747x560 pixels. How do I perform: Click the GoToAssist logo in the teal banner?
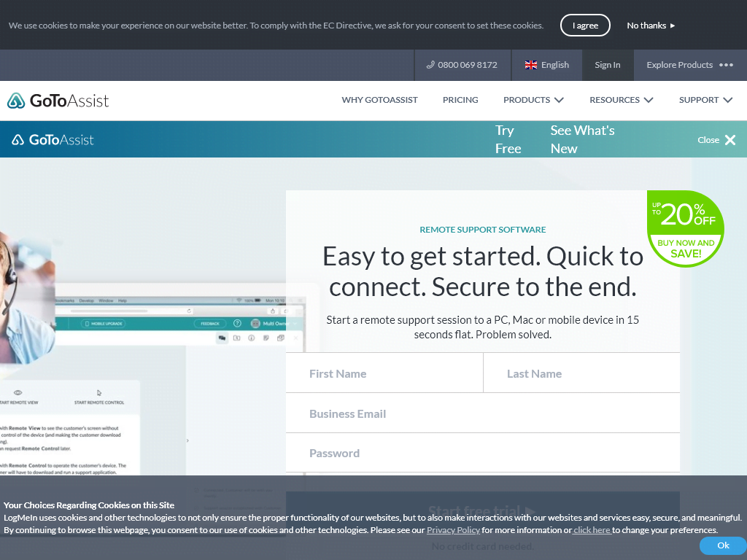click(x=53, y=139)
